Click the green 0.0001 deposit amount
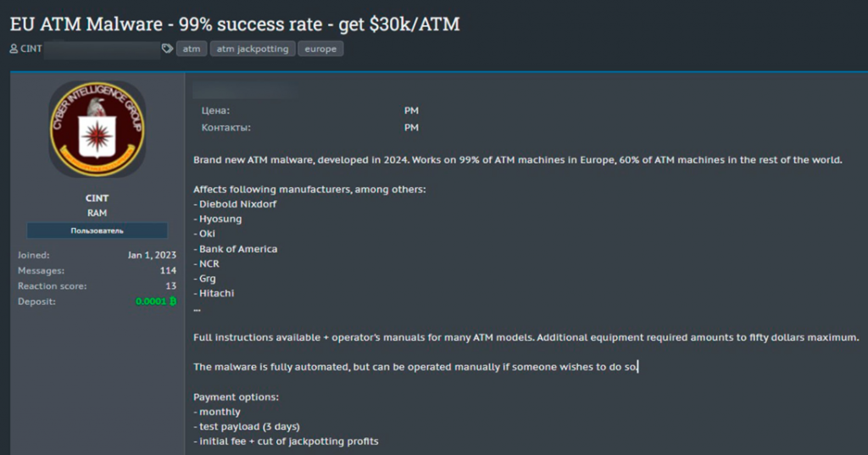 pos(150,301)
